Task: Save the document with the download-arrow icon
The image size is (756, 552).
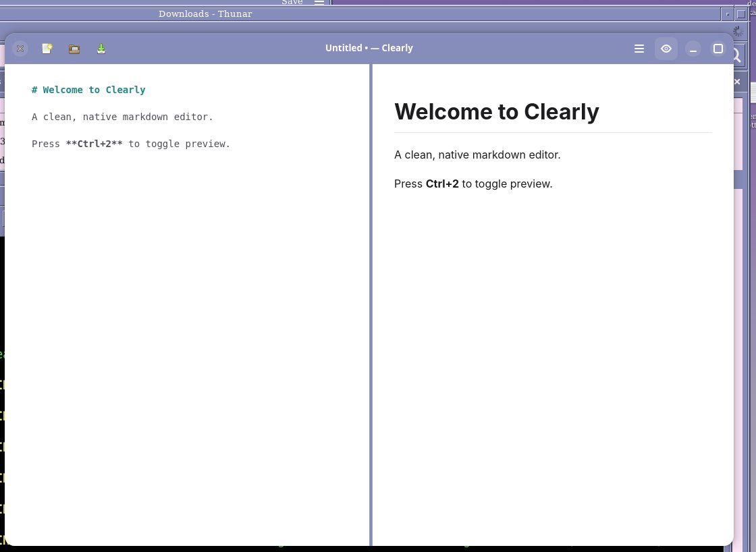Action: 101,48
